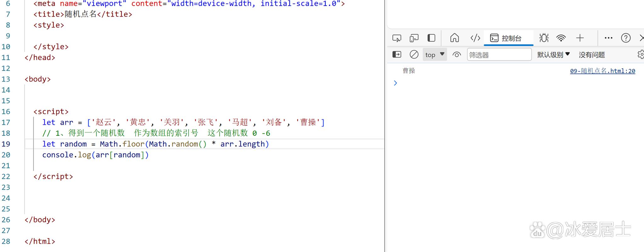
Task: Open the Elements tool code-brackets icon
Action: (x=475, y=38)
